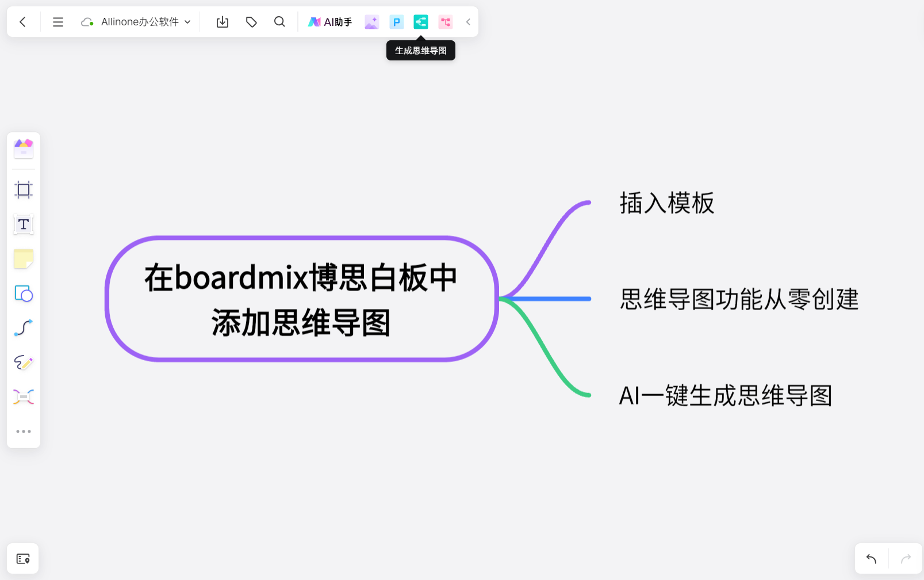This screenshot has height=580, width=924.
Task: Select the mind map tool in the sidebar
Action: [23, 396]
